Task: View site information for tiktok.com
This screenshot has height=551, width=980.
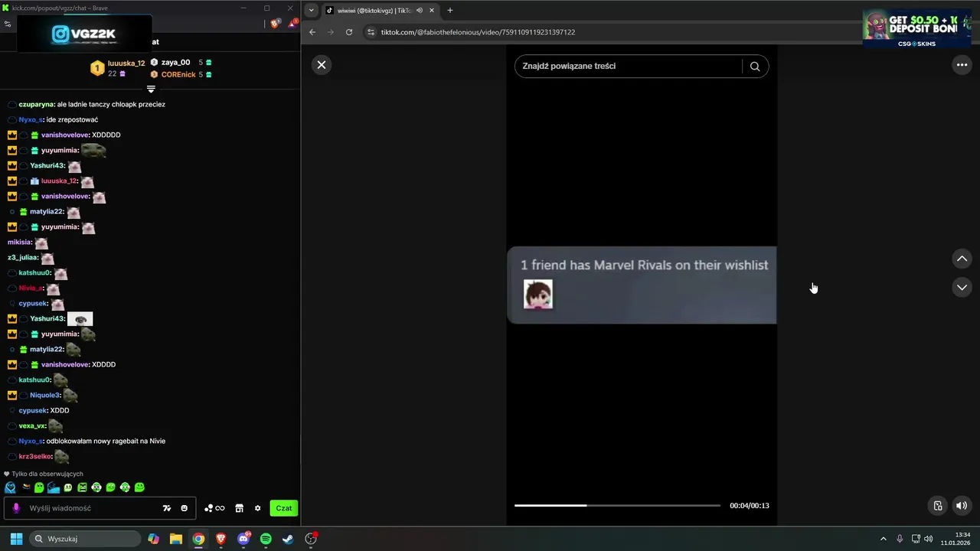Action: click(x=371, y=32)
